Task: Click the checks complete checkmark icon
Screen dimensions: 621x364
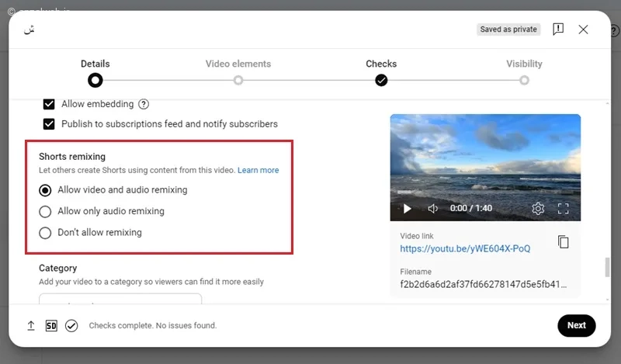Action: [71, 325]
